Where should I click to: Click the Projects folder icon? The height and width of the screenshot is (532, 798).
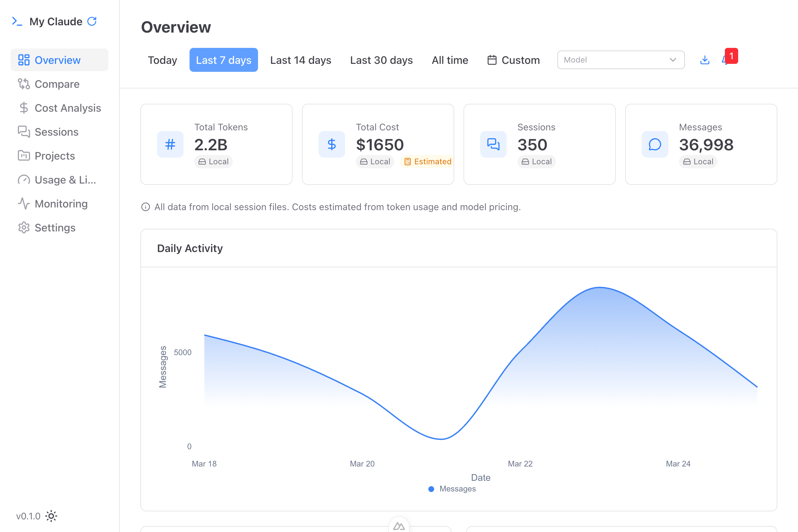[24, 156]
